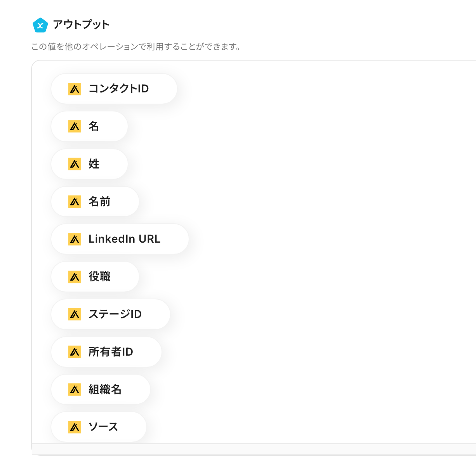Click the yellow icon beside 名

75,127
